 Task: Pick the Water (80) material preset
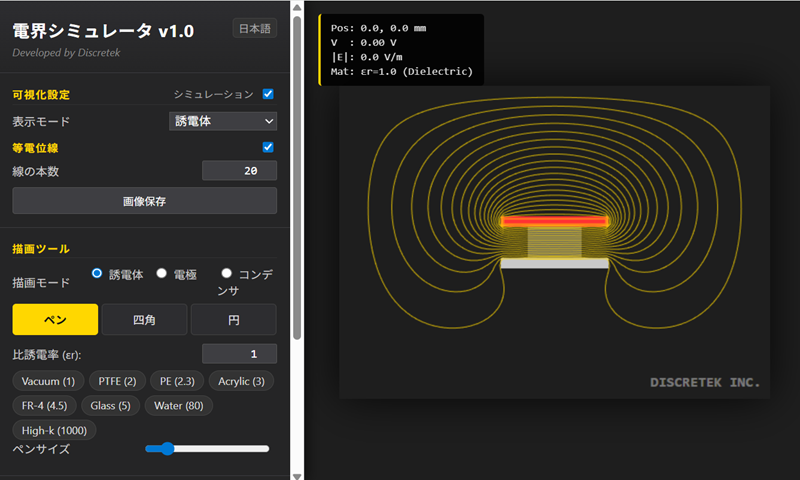pos(179,405)
